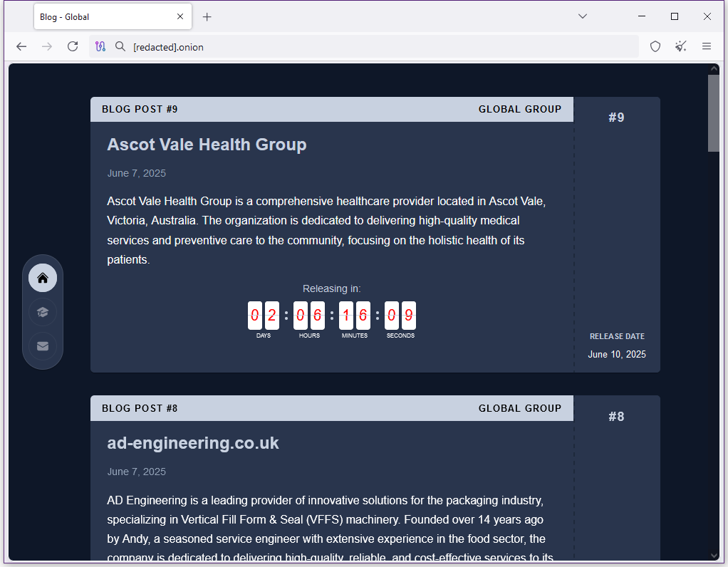Open a new browser tab

(207, 17)
